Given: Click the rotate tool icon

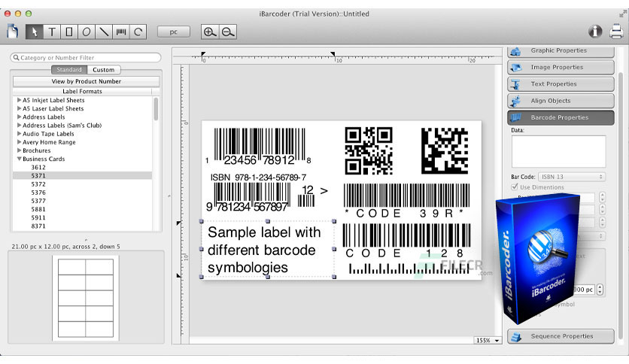Looking at the screenshot, I should click(138, 32).
